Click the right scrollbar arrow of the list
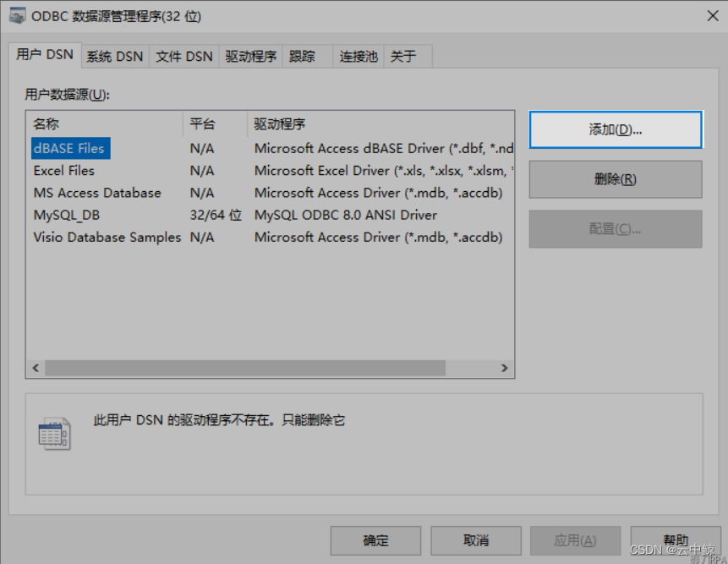728x564 pixels. click(x=505, y=368)
